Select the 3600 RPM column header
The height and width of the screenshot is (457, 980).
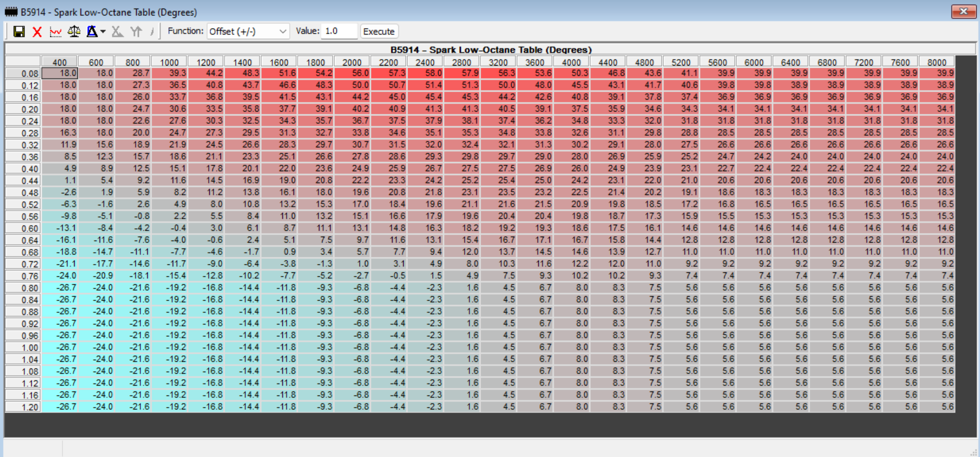click(534, 62)
